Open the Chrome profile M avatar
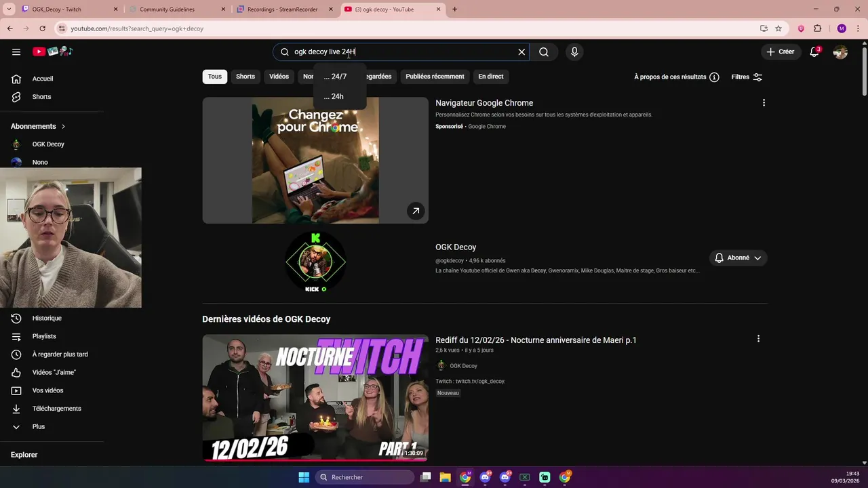868x488 pixels. (842, 28)
